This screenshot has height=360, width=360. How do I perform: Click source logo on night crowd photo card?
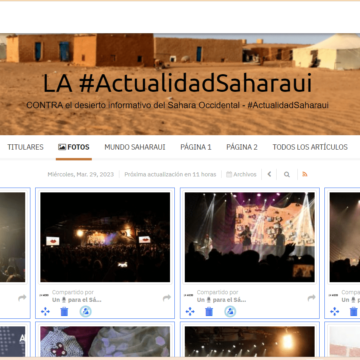pyautogui.click(x=44, y=295)
